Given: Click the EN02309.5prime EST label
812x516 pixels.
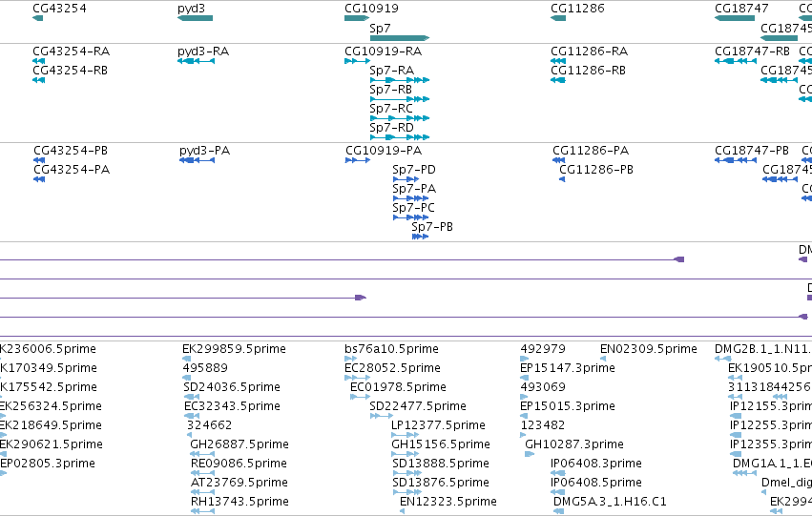Looking at the screenshot, I should tap(648, 349).
